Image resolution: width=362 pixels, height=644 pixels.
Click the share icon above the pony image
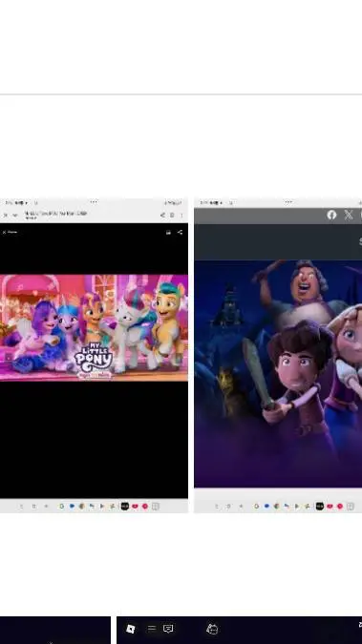coord(180,232)
